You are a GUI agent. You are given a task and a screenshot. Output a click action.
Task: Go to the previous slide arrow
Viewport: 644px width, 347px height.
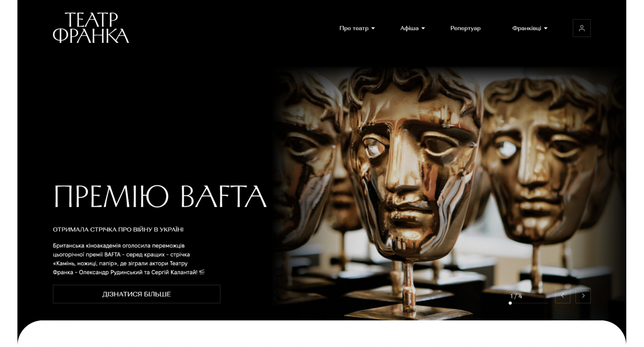tap(562, 296)
